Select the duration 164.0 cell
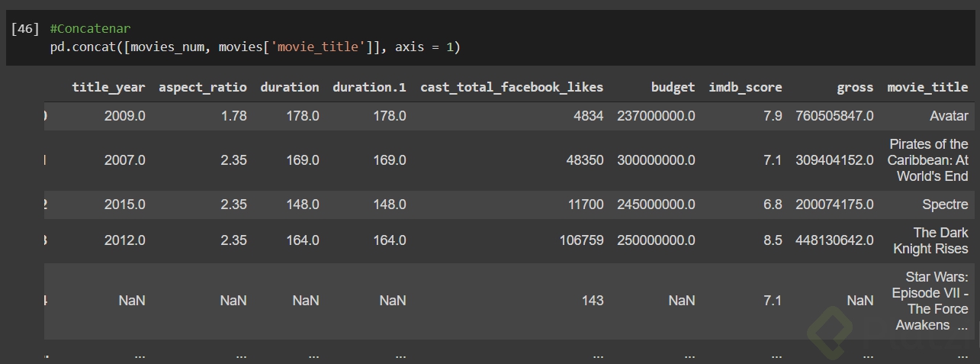The width and height of the screenshot is (980, 364). pos(302,240)
